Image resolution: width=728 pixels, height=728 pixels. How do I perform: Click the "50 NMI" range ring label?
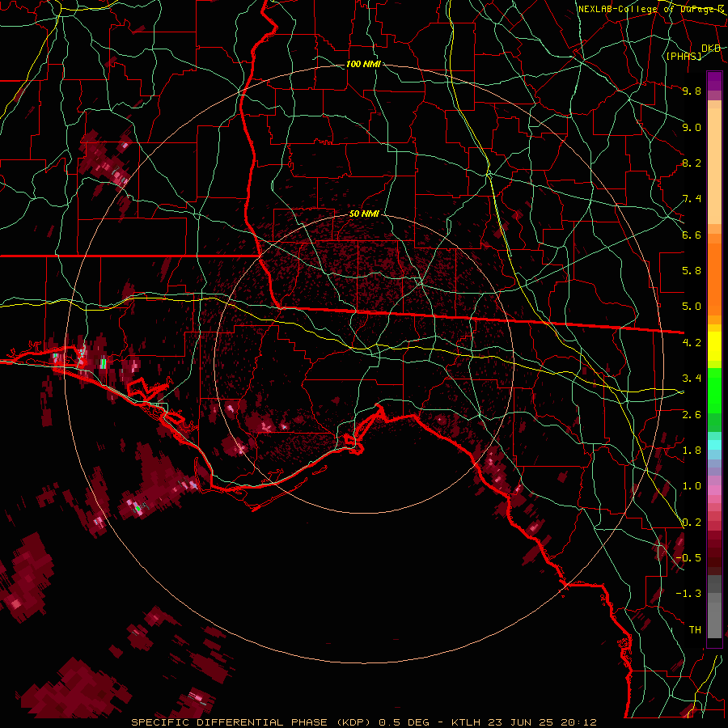pyautogui.click(x=364, y=214)
